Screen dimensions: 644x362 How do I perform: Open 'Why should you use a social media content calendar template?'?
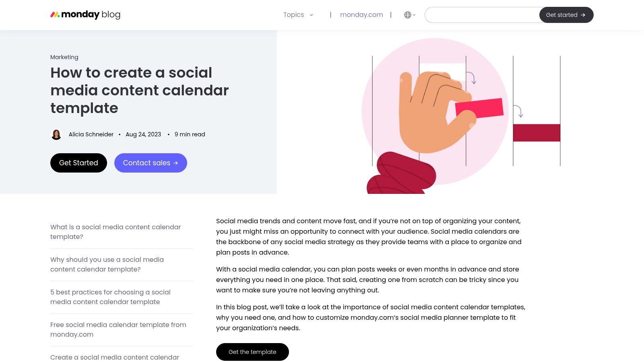pyautogui.click(x=107, y=264)
